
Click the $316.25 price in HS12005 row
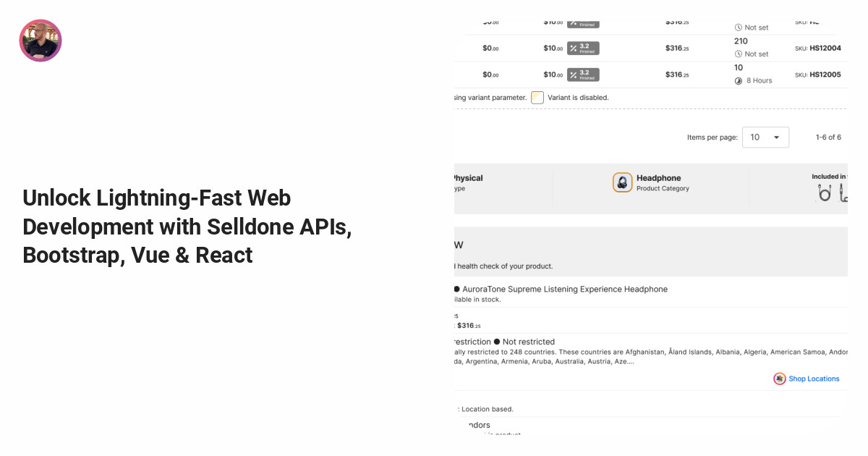click(x=677, y=75)
